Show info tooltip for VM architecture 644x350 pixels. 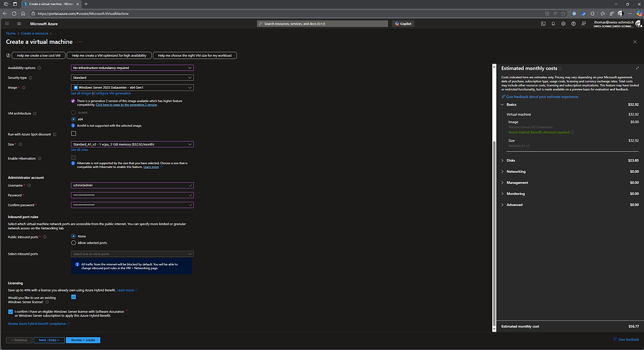point(34,114)
